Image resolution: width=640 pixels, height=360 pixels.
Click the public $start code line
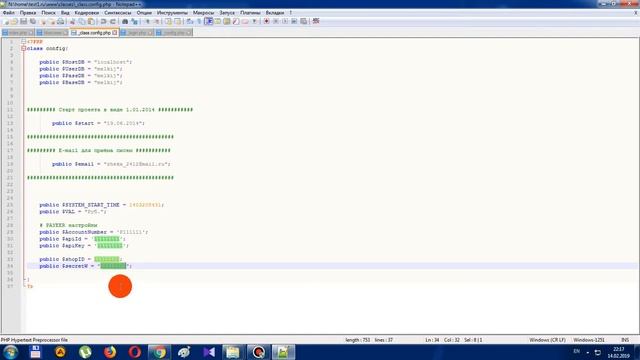coord(98,123)
